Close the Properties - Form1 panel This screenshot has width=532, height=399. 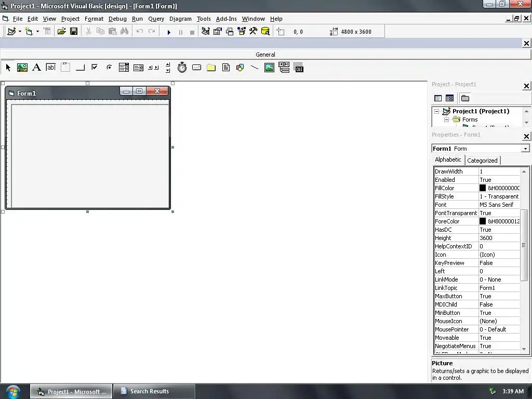pyautogui.click(x=526, y=137)
